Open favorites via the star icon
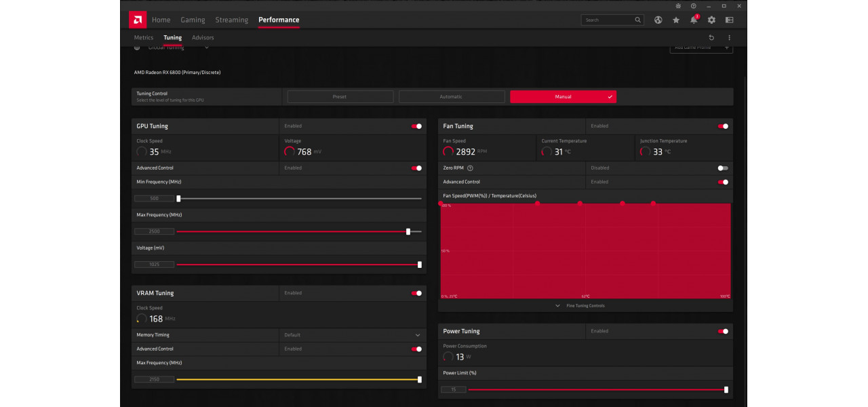The height and width of the screenshot is (407, 868). point(676,20)
